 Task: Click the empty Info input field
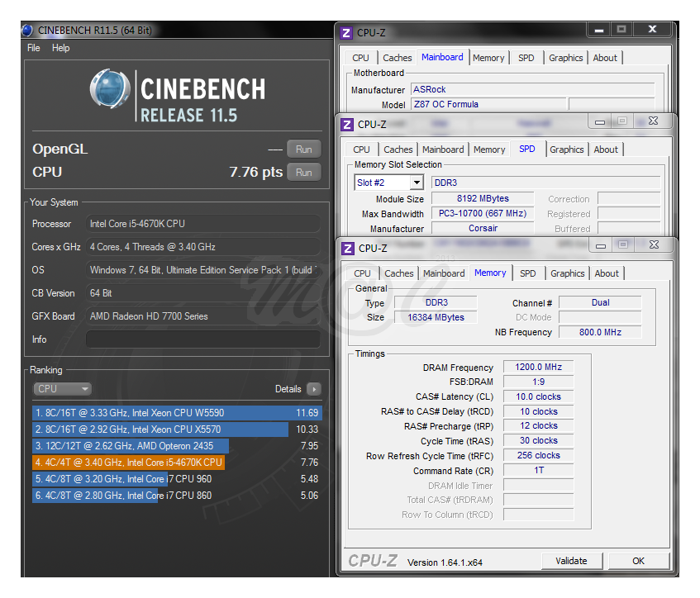(202, 339)
